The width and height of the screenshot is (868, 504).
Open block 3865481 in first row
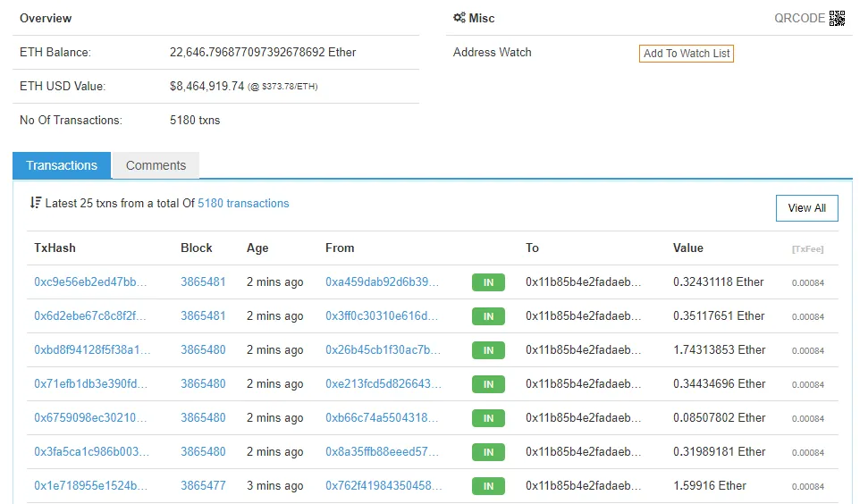[x=203, y=281]
